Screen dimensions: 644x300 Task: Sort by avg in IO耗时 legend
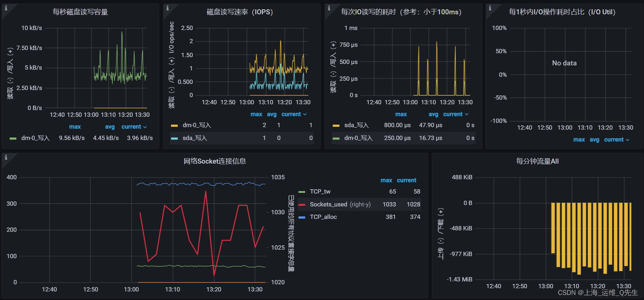pos(433,114)
